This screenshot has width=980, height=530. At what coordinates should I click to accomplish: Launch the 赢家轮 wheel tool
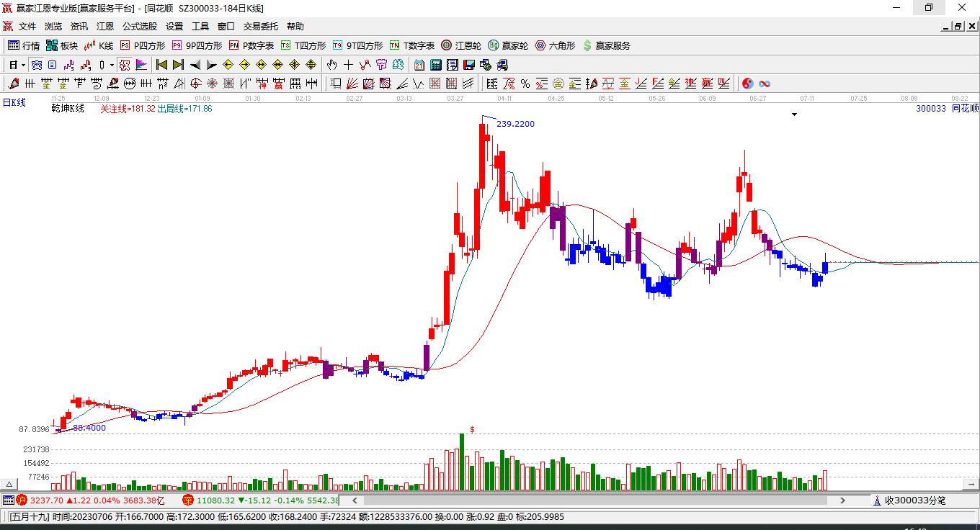508,45
